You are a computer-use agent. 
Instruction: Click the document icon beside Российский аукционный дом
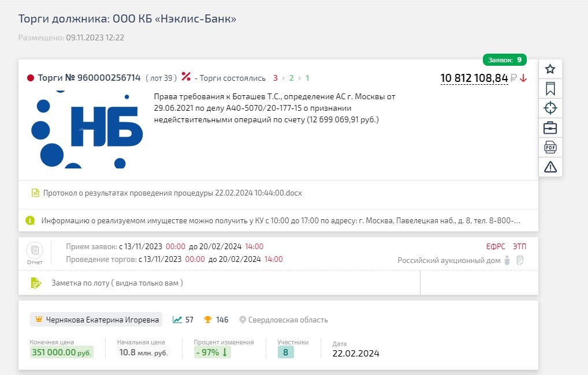pyautogui.click(x=520, y=260)
